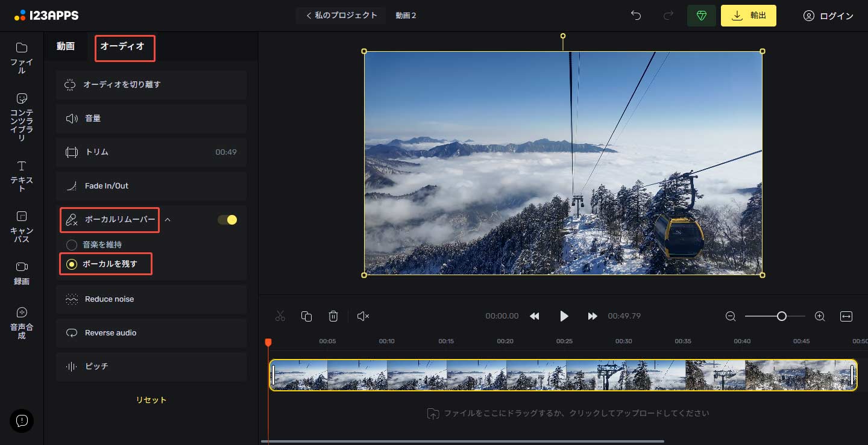Viewport: 868px width, 445px height.
Task: Mute the clip audio with speaker icon
Action: click(x=363, y=316)
